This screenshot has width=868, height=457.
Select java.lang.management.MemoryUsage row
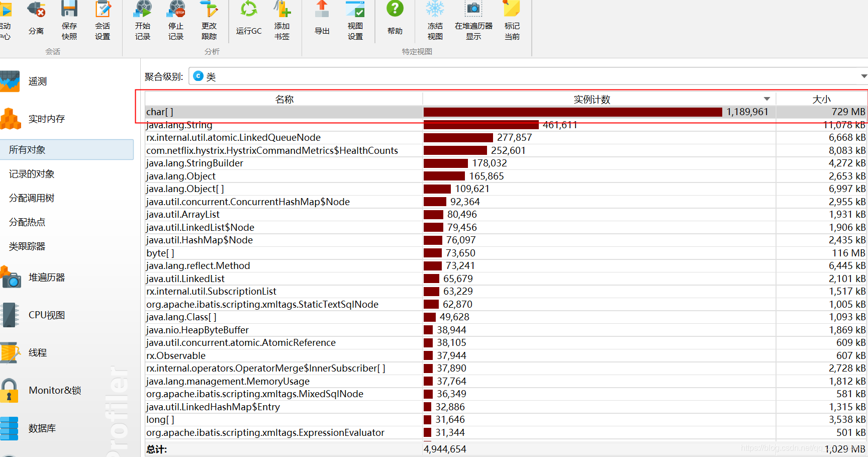507,381
